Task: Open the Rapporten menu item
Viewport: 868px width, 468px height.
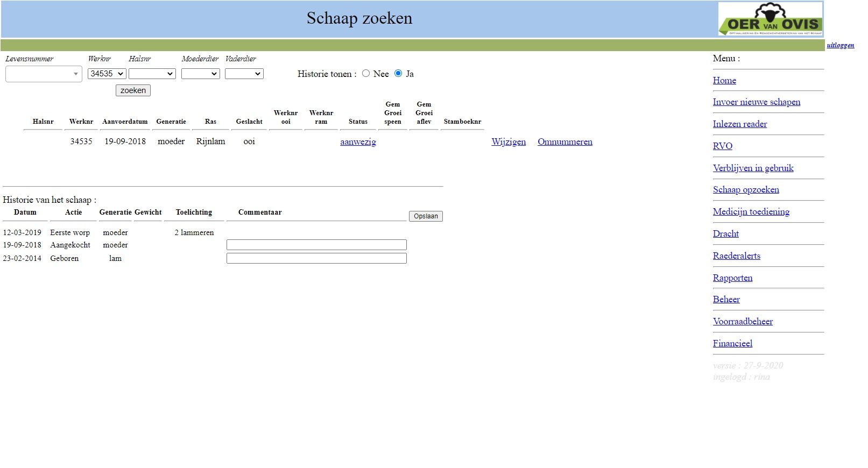Action: click(x=732, y=278)
